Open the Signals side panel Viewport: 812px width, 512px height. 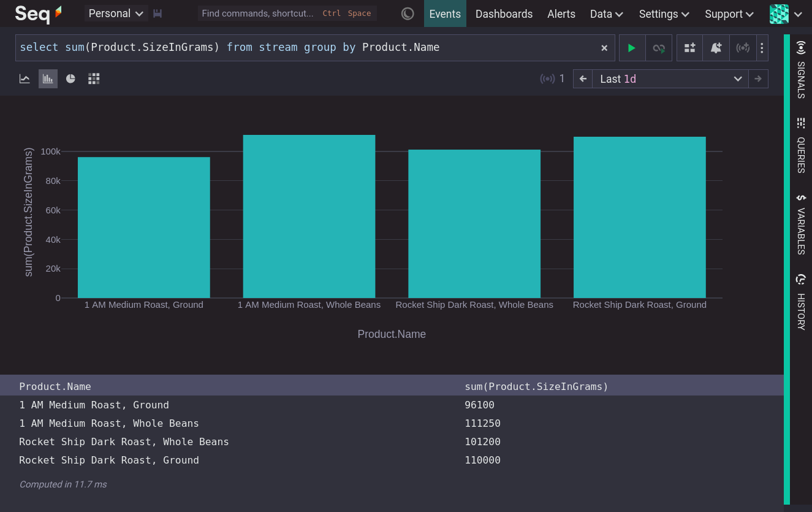click(801, 70)
